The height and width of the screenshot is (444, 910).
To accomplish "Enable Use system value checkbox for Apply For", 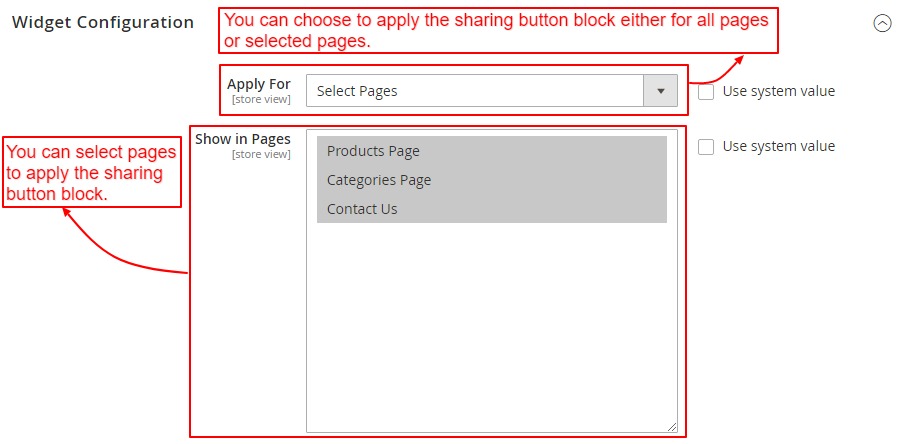I will coord(706,91).
